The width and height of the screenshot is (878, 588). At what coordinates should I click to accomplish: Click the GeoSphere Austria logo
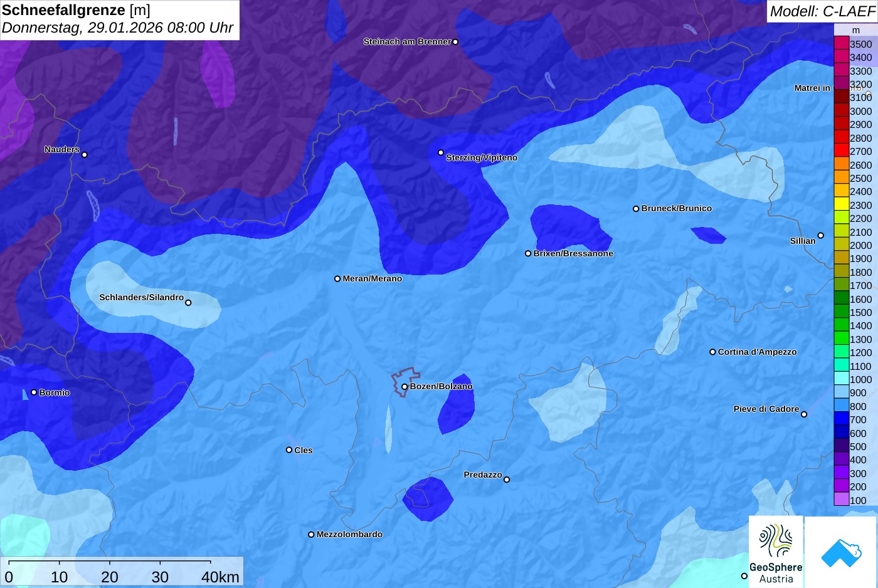click(x=776, y=552)
